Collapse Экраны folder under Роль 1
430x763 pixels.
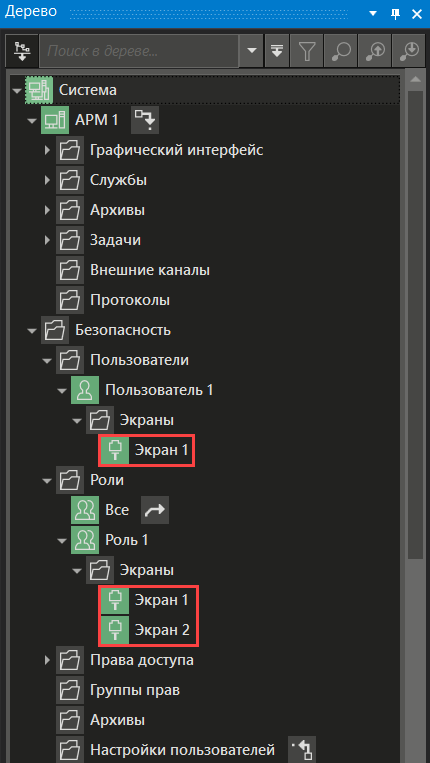tap(77, 571)
